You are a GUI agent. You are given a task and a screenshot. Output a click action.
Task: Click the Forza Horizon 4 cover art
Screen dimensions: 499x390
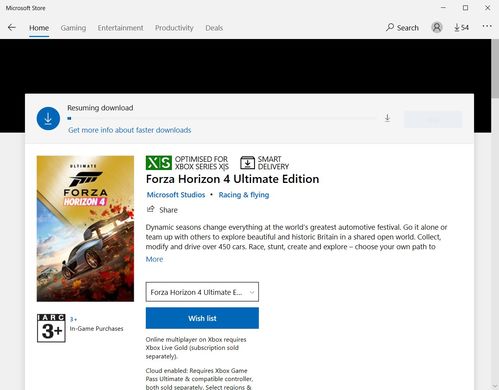85,229
